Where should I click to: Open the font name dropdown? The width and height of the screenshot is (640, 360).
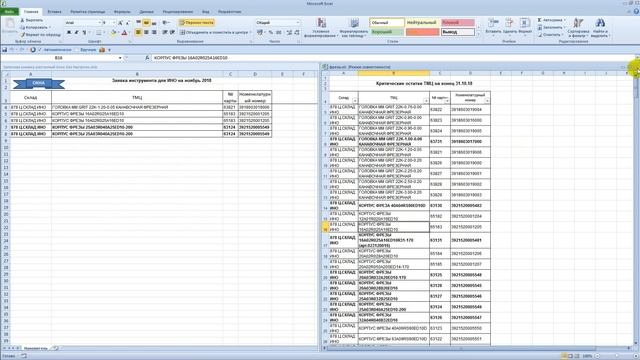tap(99, 23)
